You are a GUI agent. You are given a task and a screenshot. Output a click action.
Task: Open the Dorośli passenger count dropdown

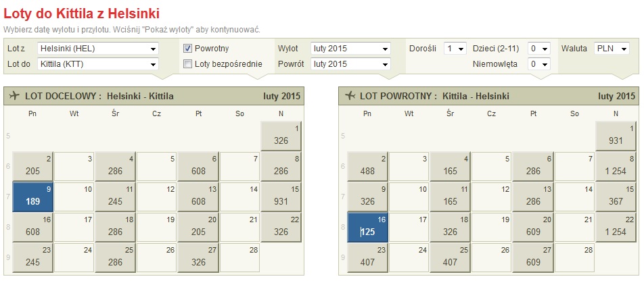(x=455, y=49)
